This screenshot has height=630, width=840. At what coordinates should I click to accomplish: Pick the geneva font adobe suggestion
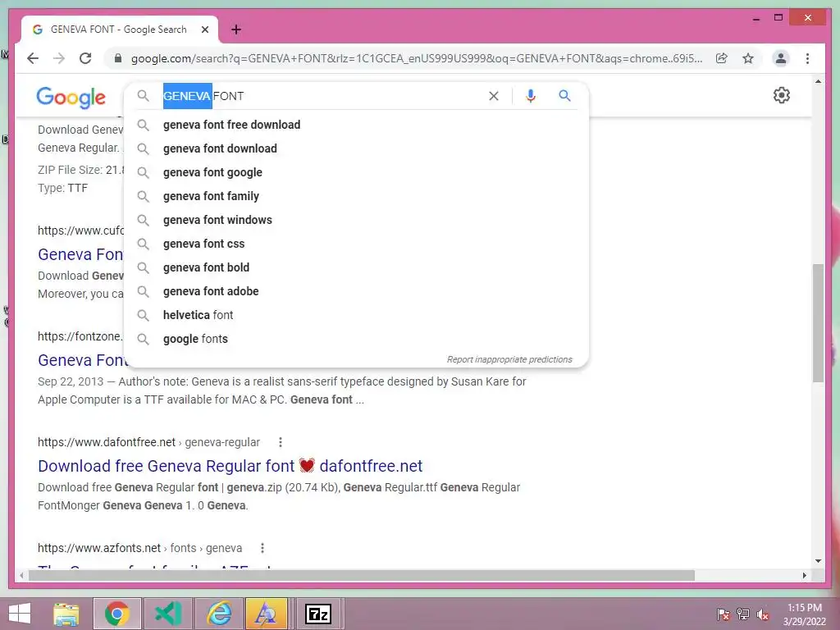pos(357,291)
